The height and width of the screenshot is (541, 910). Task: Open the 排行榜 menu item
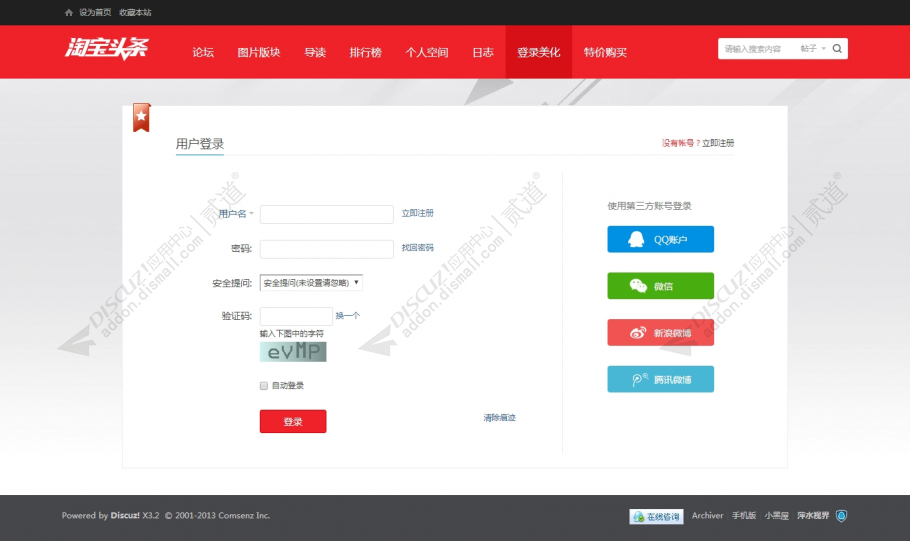click(x=366, y=52)
